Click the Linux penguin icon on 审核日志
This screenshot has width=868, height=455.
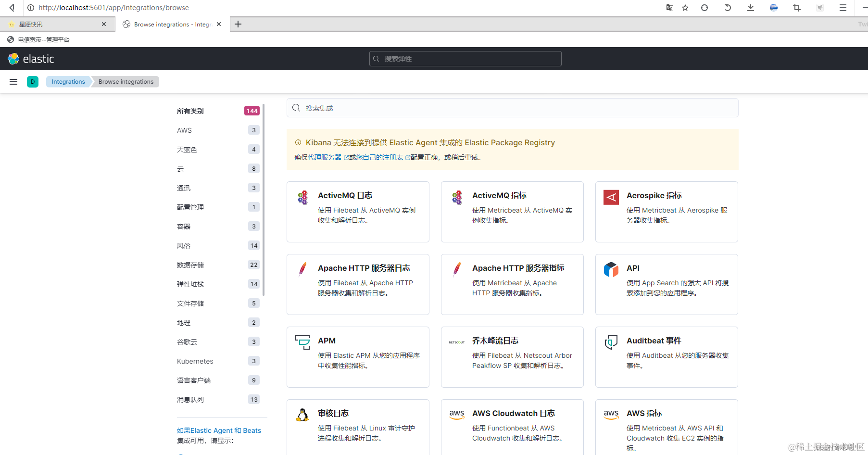pos(302,415)
